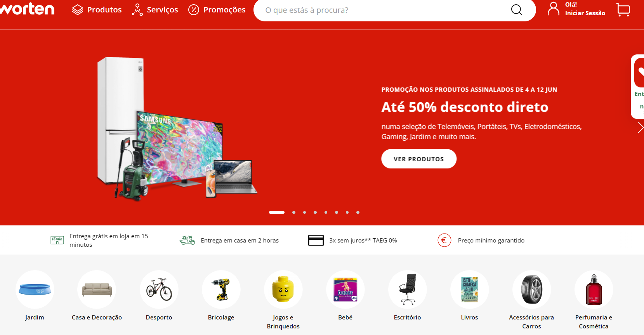Go to the second carousel slide dot

click(294, 212)
